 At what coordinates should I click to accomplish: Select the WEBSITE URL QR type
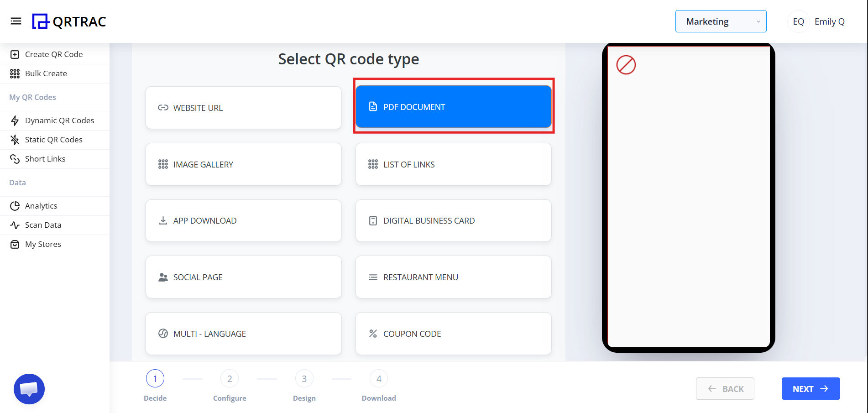point(243,108)
